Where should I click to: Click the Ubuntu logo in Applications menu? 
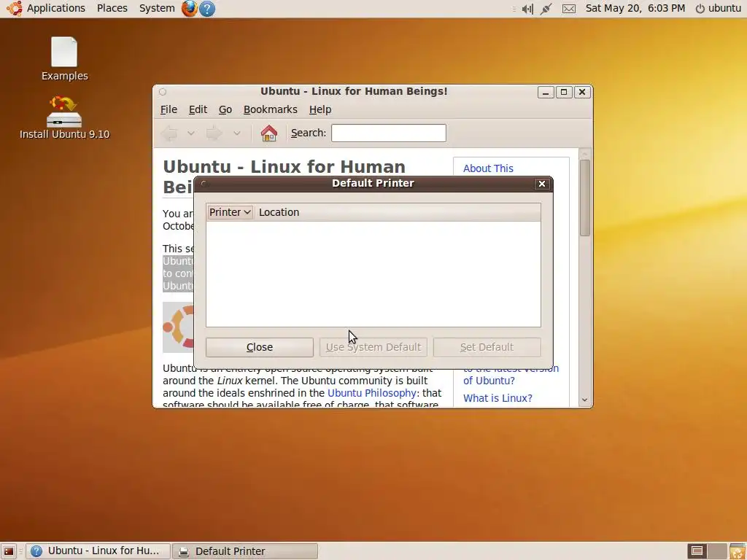tap(15, 9)
